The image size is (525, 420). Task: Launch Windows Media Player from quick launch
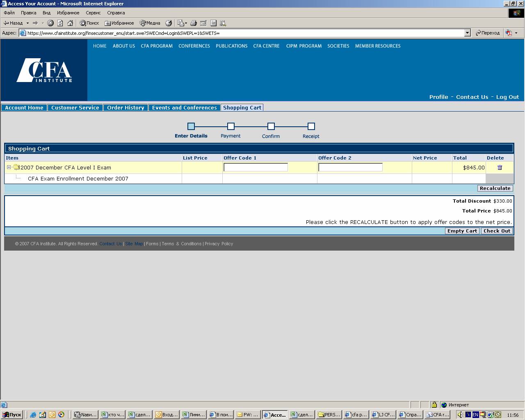point(61,415)
